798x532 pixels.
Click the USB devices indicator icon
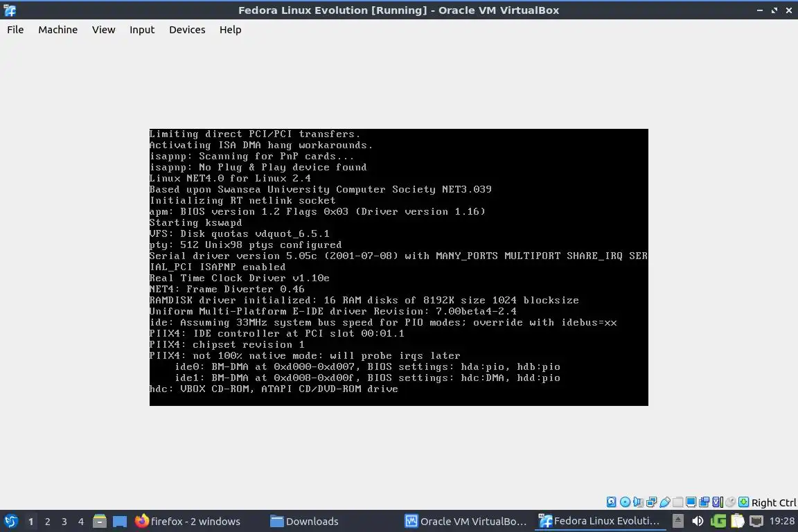(665, 502)
